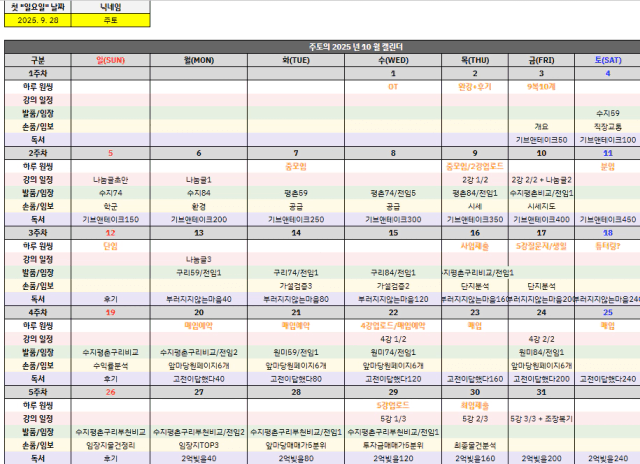Select the 단임 cell
This screenshot has height=464, width=640.
click(x=111, y=246)
